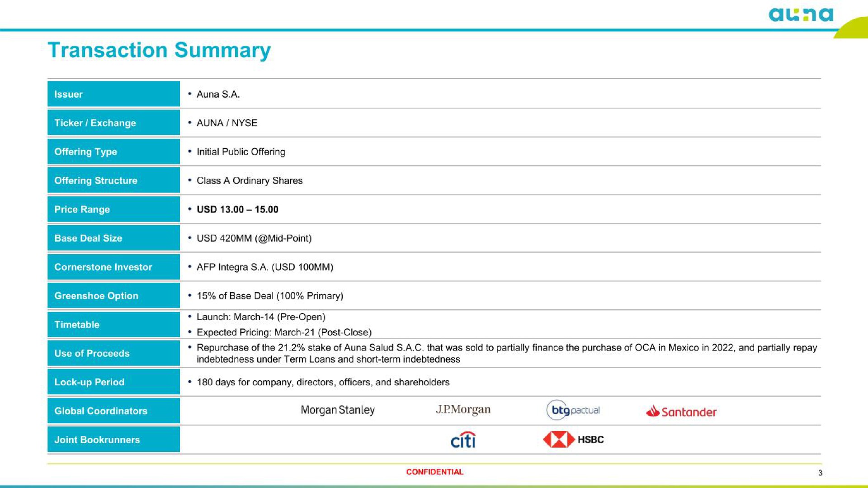Select the USD 13.00 – 15.00 value
The image size is (868, 488).
point(237,209)
